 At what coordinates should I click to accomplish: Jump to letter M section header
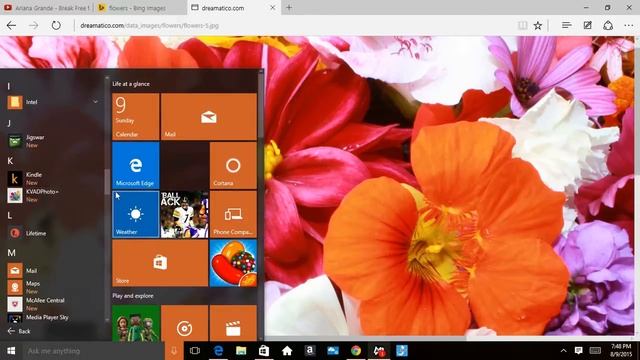click(x=11, y=253)
